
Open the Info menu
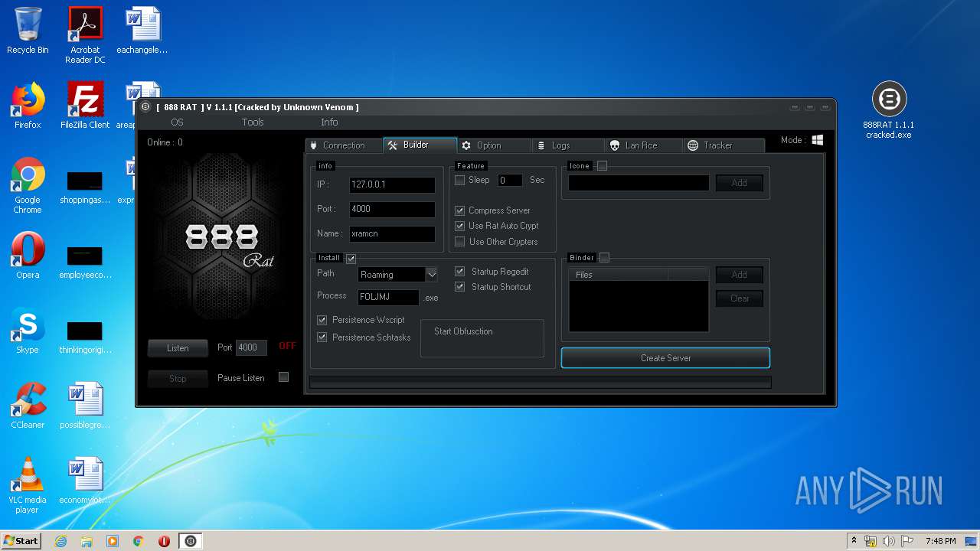tap(329, 122)
